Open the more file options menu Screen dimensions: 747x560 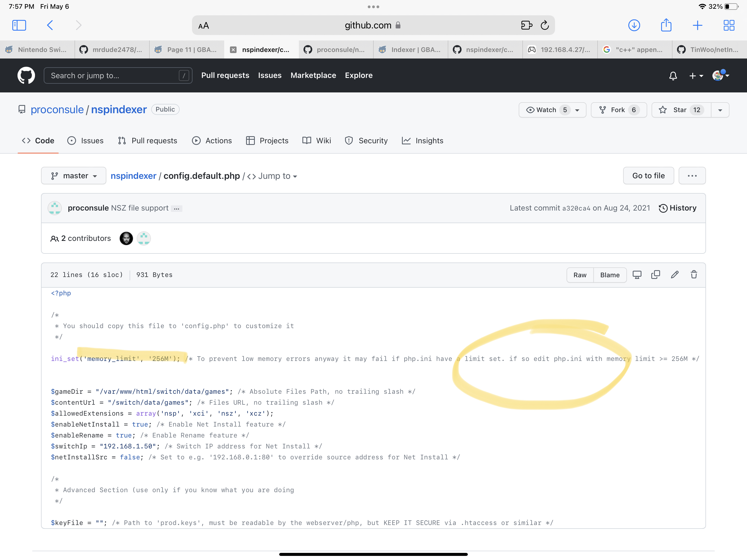coord(692,176)
